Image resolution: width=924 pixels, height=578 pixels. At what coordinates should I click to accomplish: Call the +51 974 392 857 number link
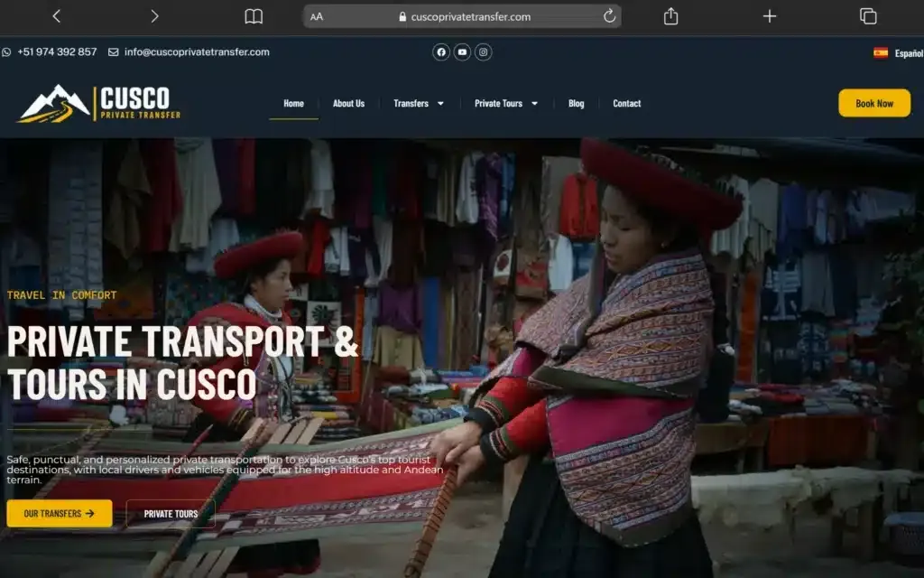click(57, 51)
